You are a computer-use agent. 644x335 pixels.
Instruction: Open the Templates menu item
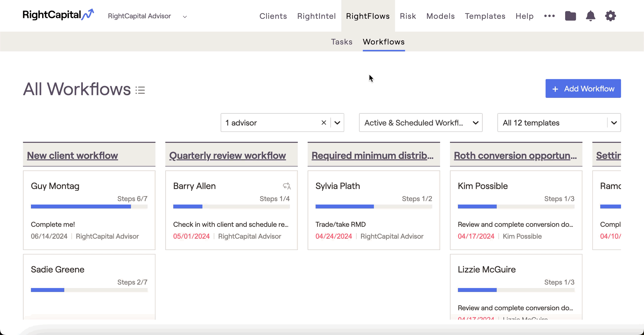point(485,16)
